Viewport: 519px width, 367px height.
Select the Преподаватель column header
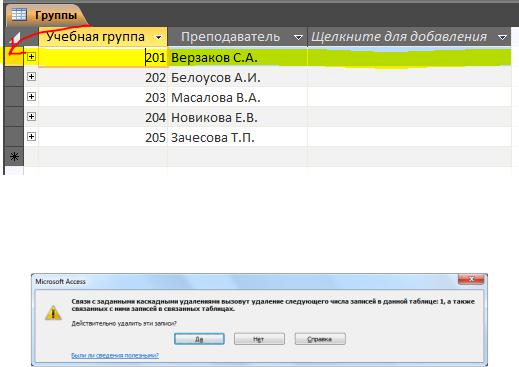(237, 37)
